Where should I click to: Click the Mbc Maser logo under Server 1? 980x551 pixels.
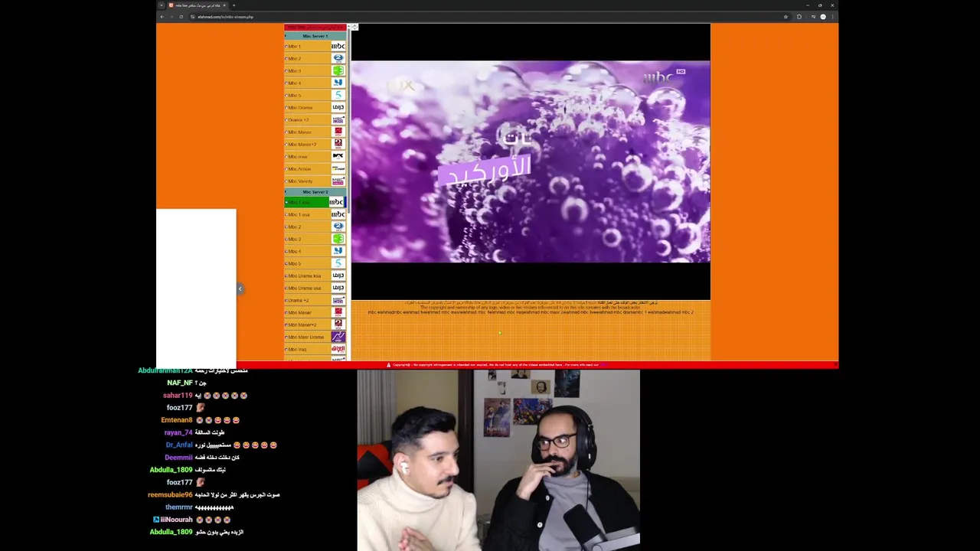(x=338, y=132)
